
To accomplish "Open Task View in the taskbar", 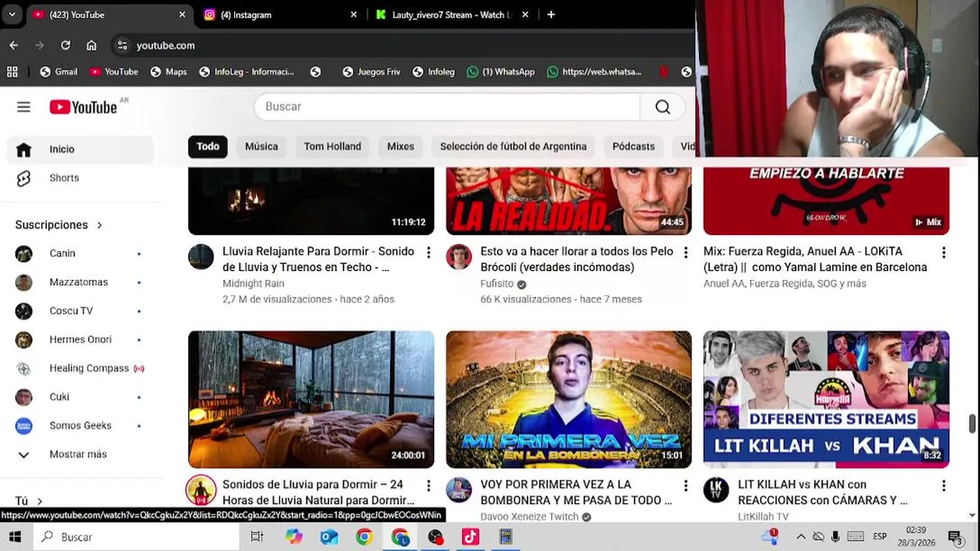I will pos(257,537).
